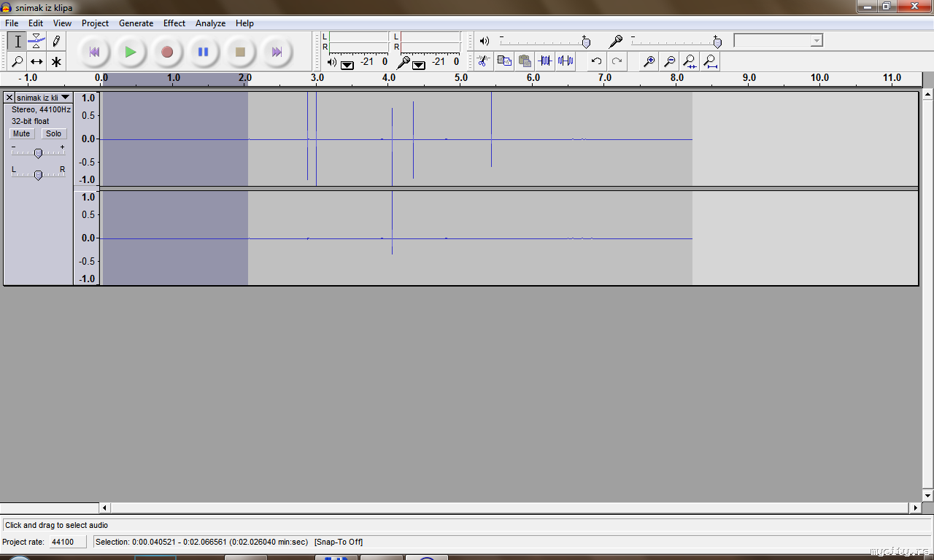The width and height of the screenshot is (934, 560).
Task: Click the 'Stereo, 44100Hz' track info text
Action: tap(41, 109)
